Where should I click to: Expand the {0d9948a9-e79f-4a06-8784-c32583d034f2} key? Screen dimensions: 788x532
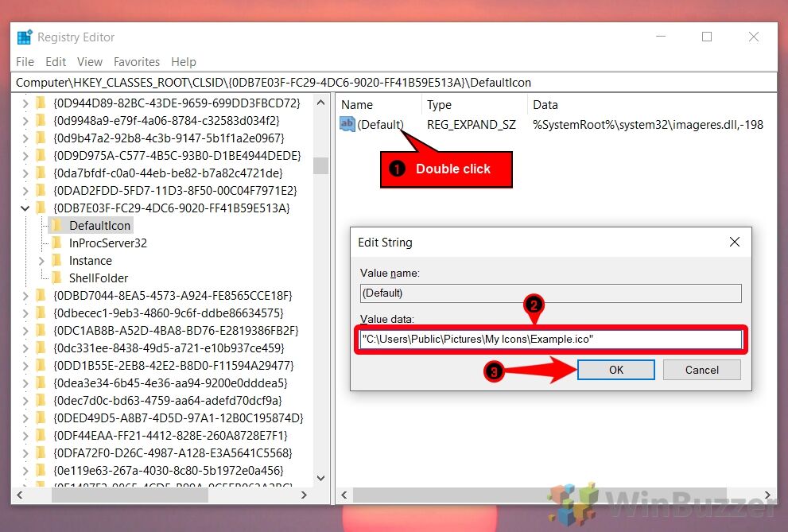[x=25, y=121]
